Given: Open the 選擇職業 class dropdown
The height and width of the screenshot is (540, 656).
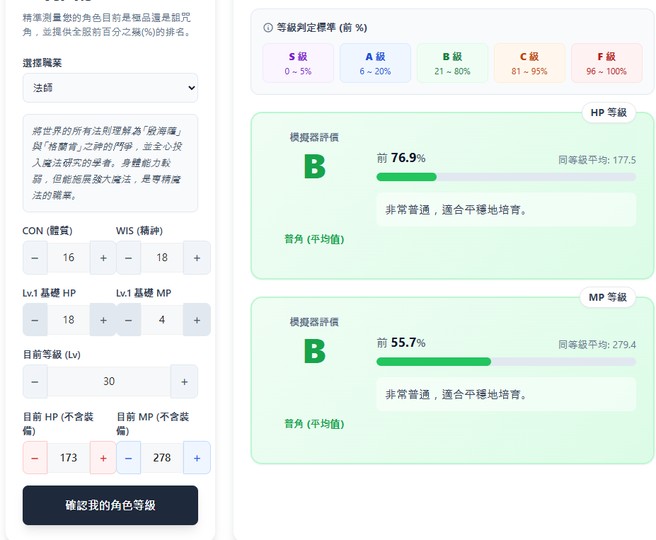Looking at the screenshot, I should coord(110,88).
